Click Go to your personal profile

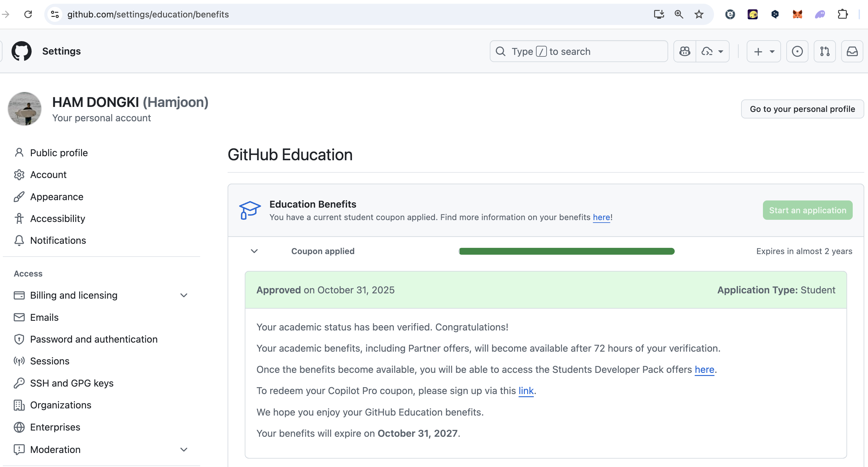pos(802,109)
